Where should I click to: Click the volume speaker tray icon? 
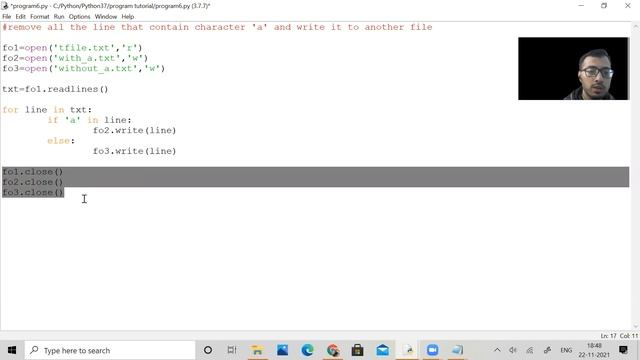513,350
